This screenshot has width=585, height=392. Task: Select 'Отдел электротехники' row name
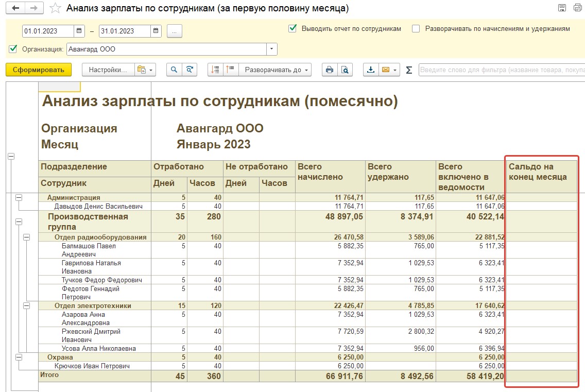click(x=93, y=306)
